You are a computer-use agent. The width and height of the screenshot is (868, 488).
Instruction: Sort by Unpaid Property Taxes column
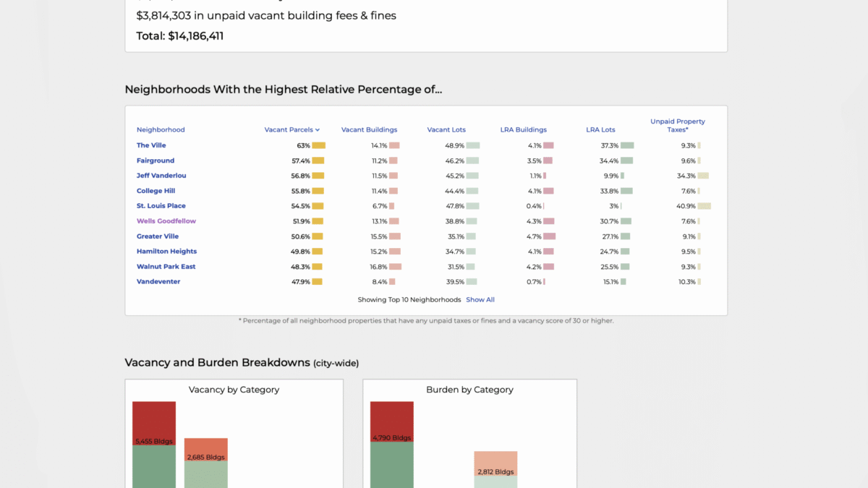tap(677, 126)
